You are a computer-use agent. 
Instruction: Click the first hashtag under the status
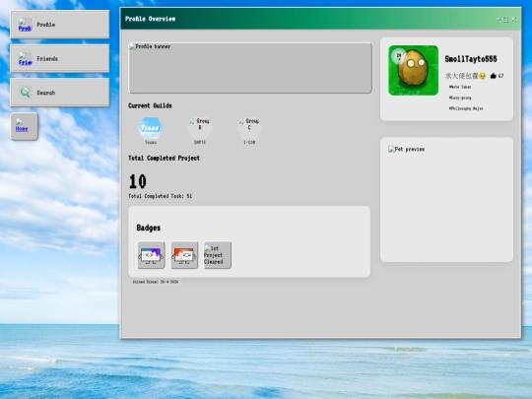point(460,87)
